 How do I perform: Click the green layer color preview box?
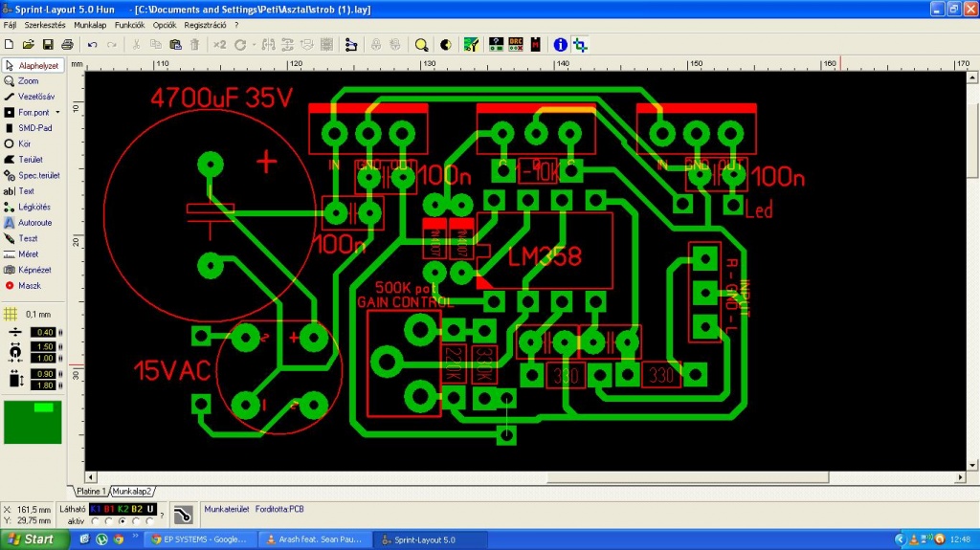[33, 423]
